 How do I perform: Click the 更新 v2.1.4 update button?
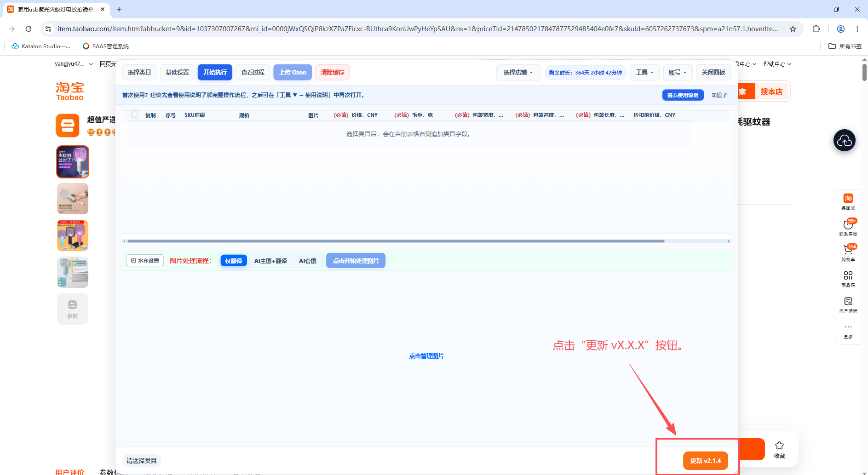coord(706,461)
